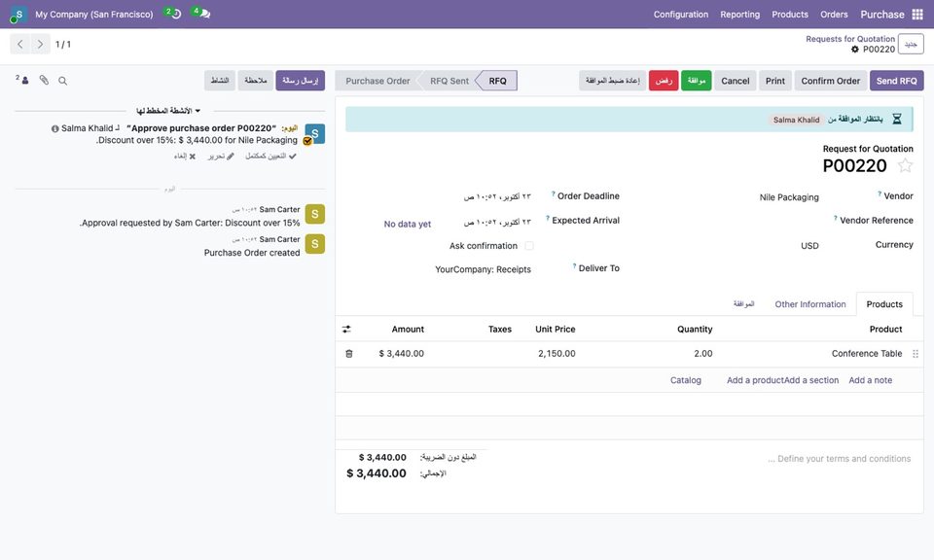Click the red reject button
934x560 pixels.
pos(664,81)
